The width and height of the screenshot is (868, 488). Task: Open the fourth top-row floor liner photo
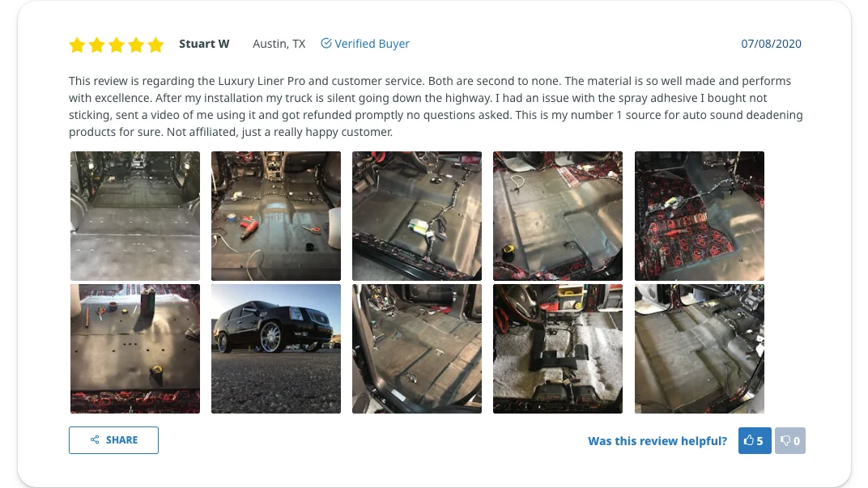tap(558, 216)
